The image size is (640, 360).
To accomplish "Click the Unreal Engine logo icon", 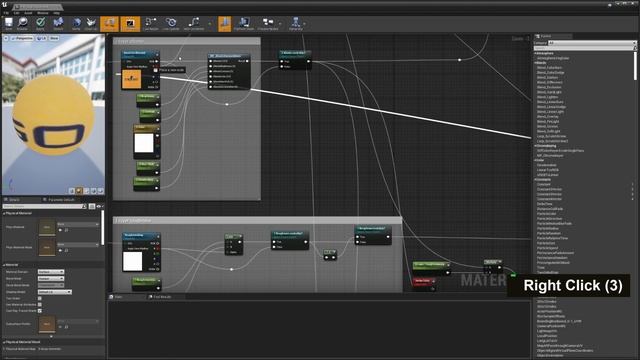I will 5,5.
